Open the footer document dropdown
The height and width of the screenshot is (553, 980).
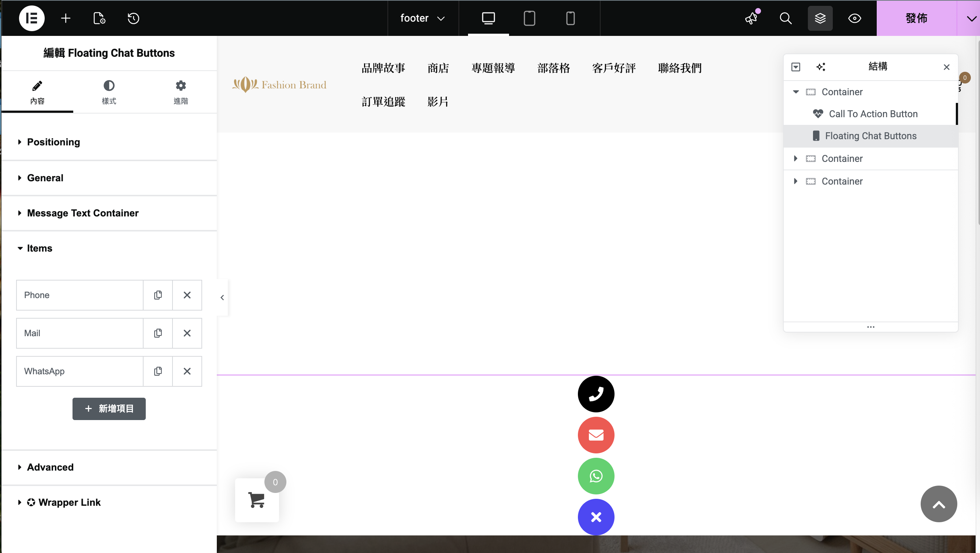422,18
